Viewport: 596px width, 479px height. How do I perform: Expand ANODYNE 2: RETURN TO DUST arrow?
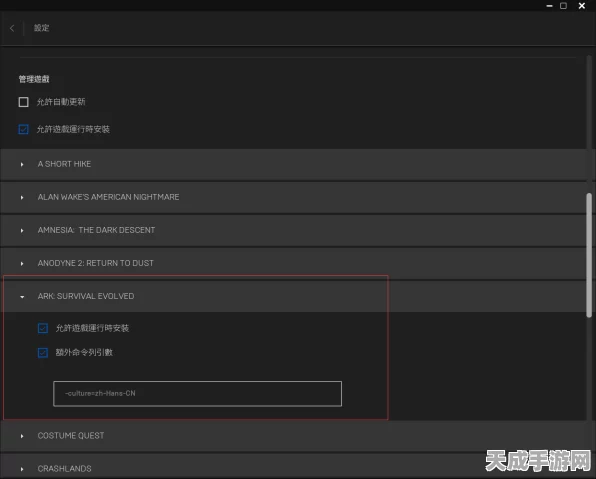point(22,263)
